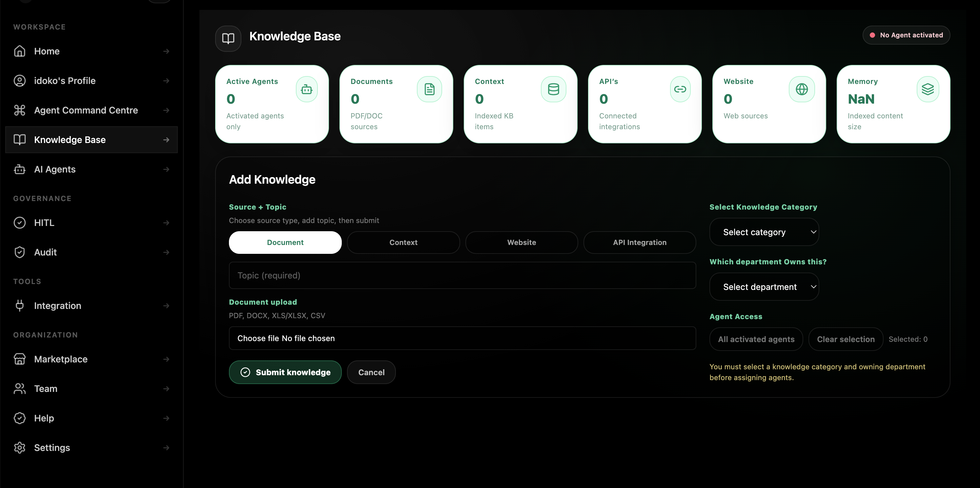The width and height of the screenshot is (980, 488).
Task: Click the Website globe icon
Action: click(x=802, y=90)
